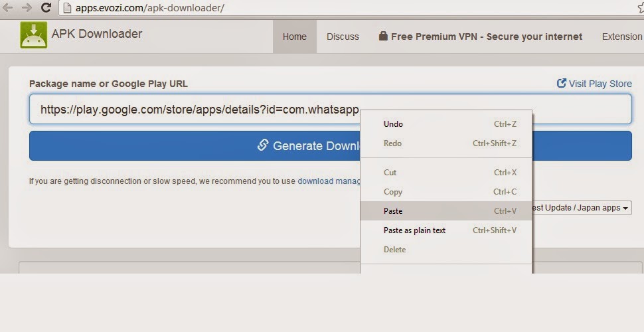Click the lock icon beside Free Premium VPN
This screenshot has width=644, height=332.
pos(383,36)
